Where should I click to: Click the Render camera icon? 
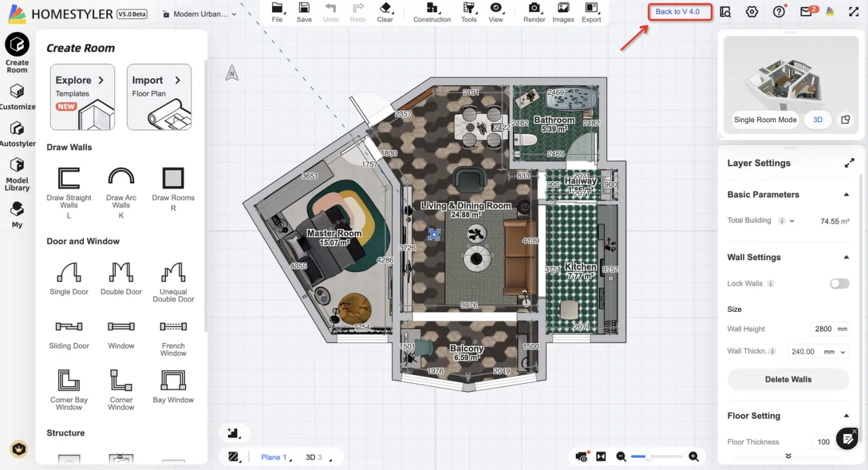pyautogui.click(x=534, y=8)
